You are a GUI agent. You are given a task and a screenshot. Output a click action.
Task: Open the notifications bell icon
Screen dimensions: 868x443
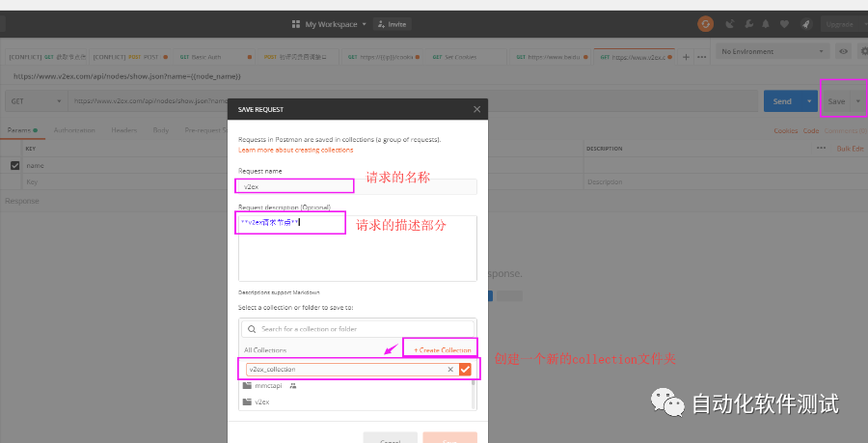pos(766,24)
